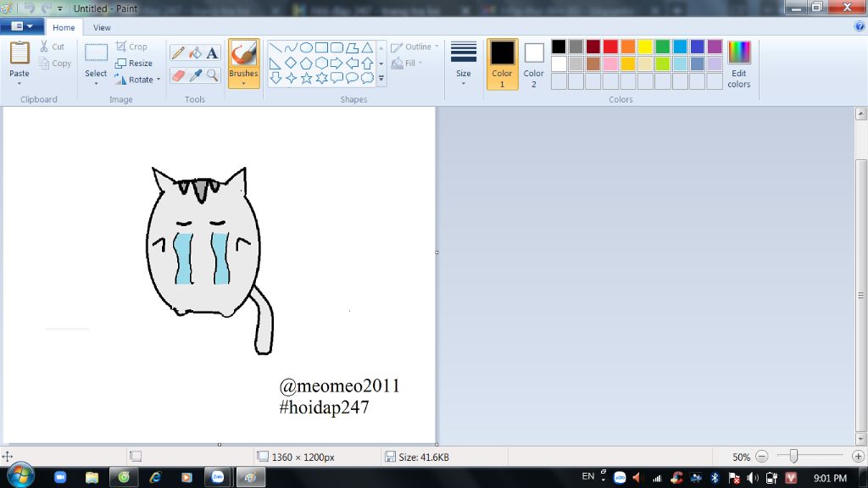This screenshot has width=868, height=488.
Task: Click the EN language indicator
Action: click(588, 476)
